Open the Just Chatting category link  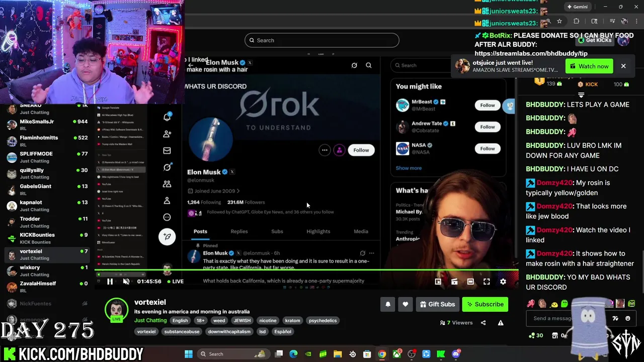click(150, 320)
